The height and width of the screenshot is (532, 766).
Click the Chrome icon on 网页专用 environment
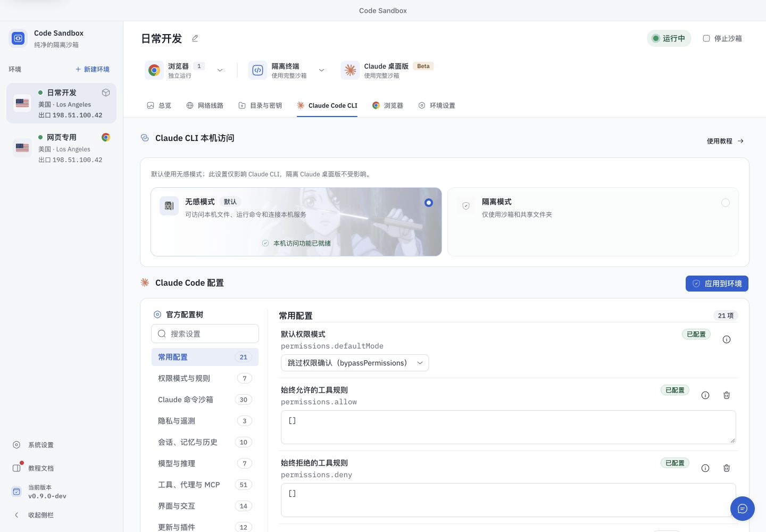click(x=106, y=137)
